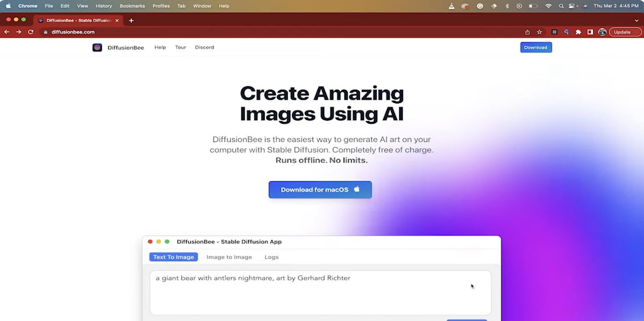Click the Download for macOS button
Screen dimensions: 644x321
click(320, 189)
